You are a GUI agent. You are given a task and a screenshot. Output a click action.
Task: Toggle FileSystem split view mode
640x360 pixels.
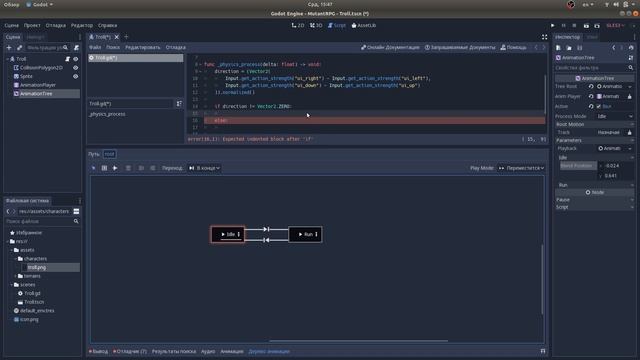tap(76, 211)
